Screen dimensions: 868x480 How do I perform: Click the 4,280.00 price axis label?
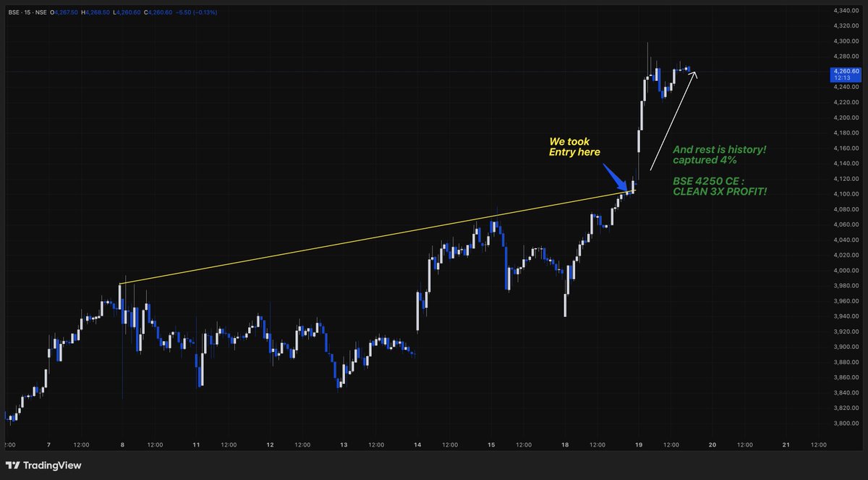tap(845, 56)
